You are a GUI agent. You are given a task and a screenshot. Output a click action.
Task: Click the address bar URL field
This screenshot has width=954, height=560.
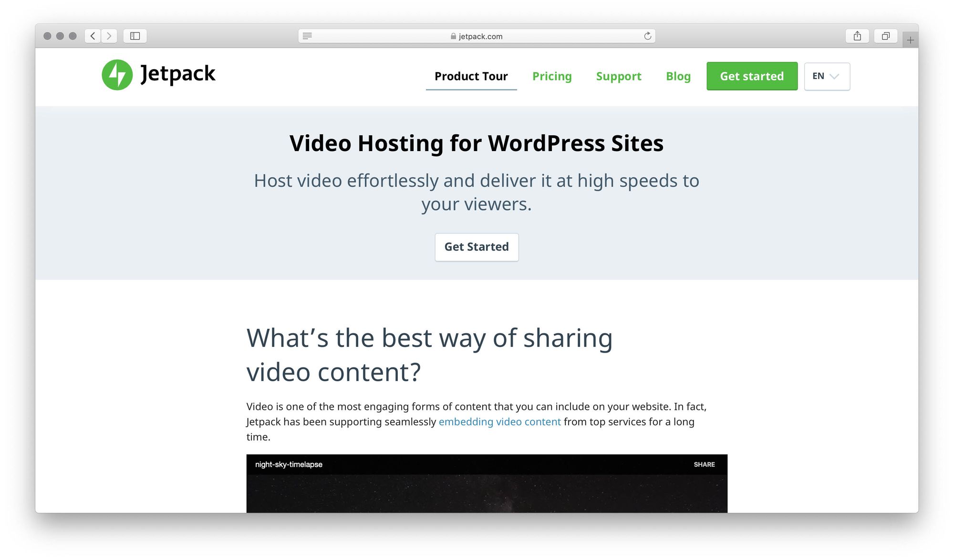pyautogui.click(x=477, y=36)
